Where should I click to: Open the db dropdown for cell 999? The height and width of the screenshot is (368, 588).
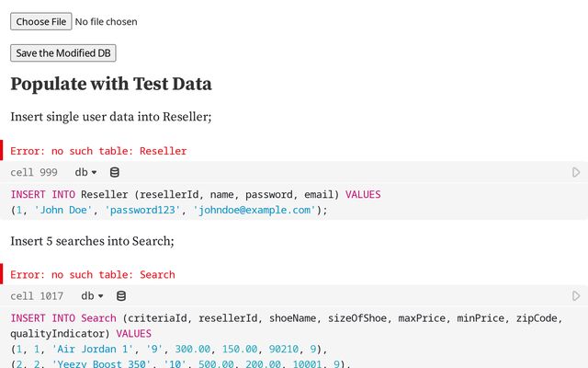85,172
